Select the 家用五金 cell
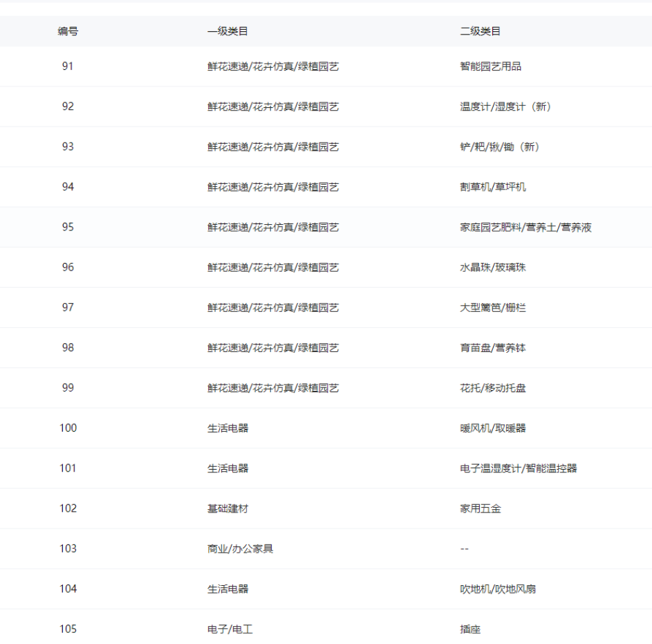The height and width of the screenshot is (644, 652). click(481, 508)
